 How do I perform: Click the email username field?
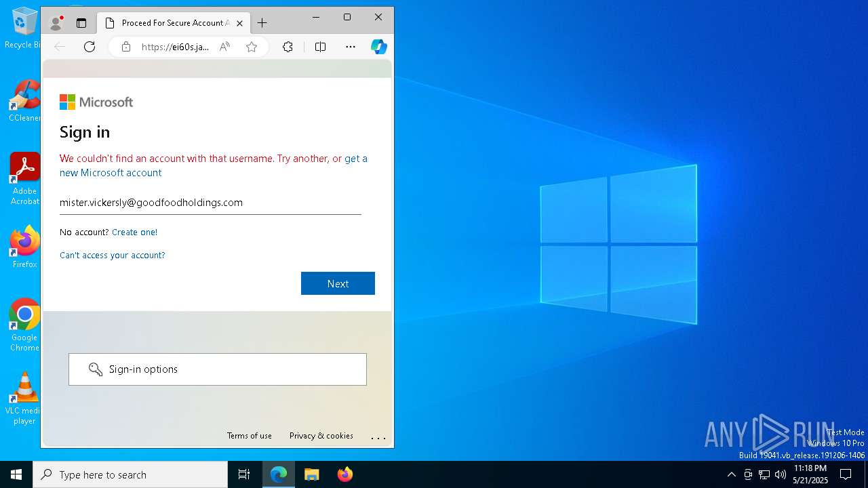click(x=210, y=203)
